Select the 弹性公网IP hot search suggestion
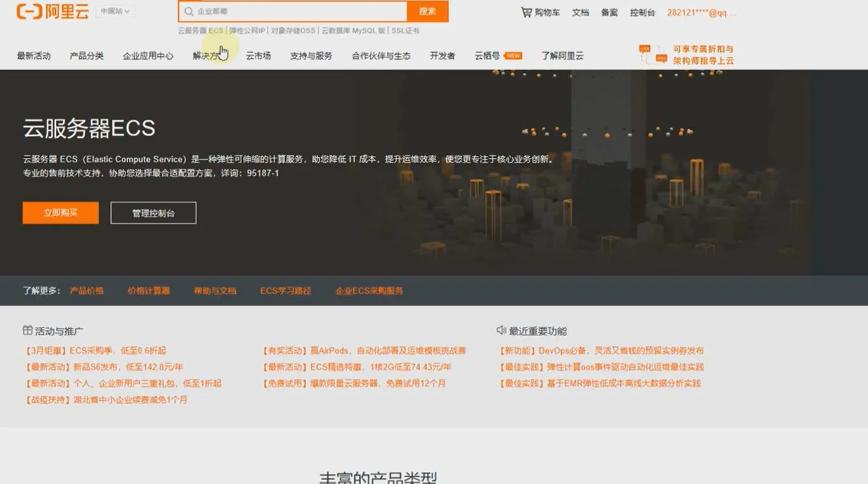This screenshot has height=484, width=868. [247, 30]
